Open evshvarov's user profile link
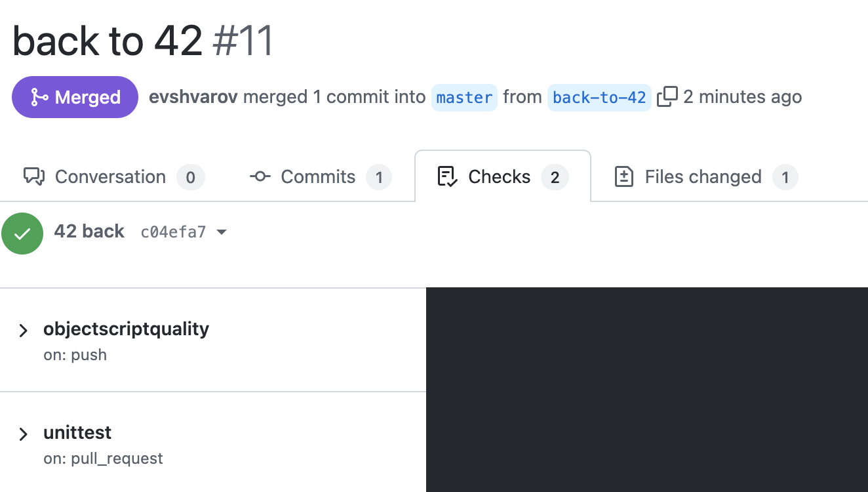 [x=193, y=97]
